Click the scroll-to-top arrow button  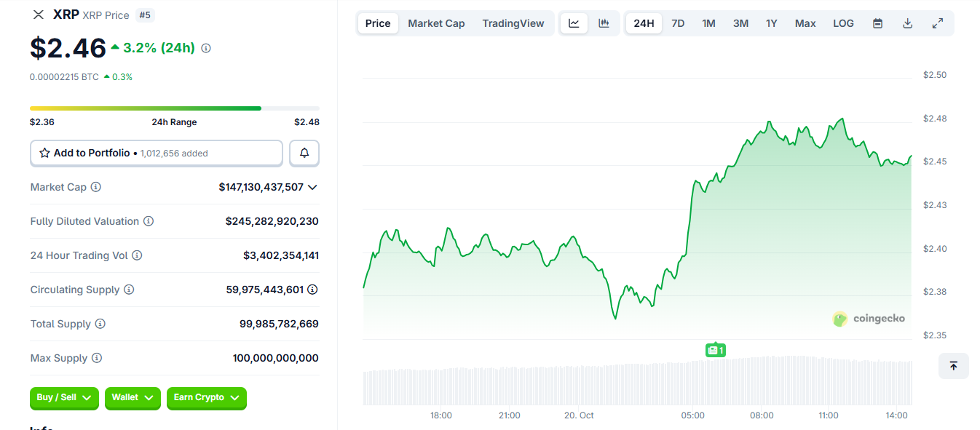pyautogui.click(x=953, y=366)
